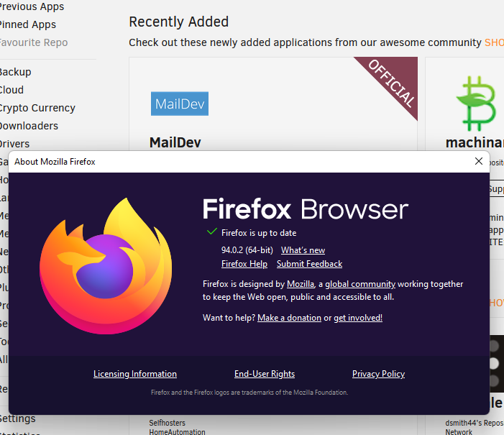Click the MailDev app logo
Viewport: 504px width, 435px height.
[x=180, y=104]
